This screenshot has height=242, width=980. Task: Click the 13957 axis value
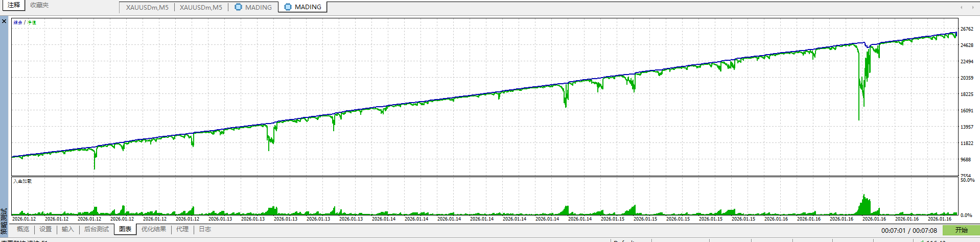pos(967,127)
